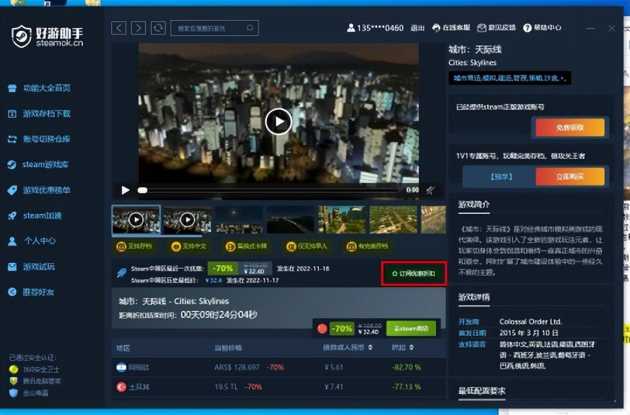Play the video with center play button
This screenshot has height=415, width=630.
(x=278, y=121)
